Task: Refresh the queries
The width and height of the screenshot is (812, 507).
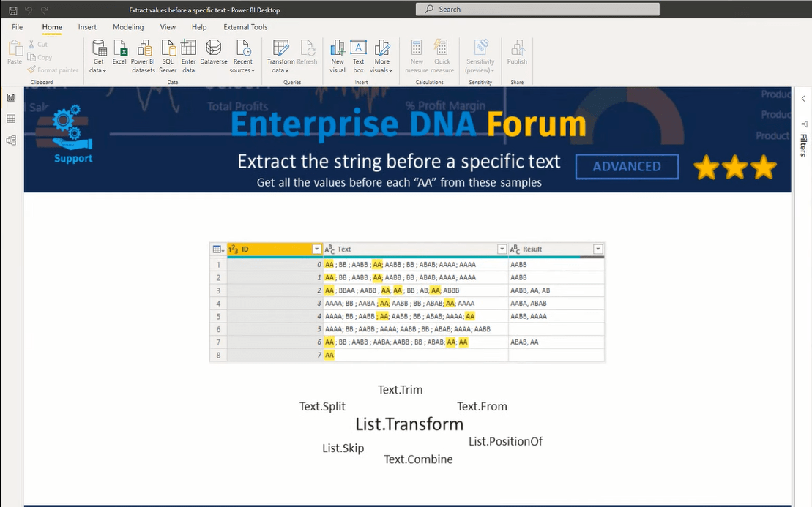Action: [x=307, y=52]
